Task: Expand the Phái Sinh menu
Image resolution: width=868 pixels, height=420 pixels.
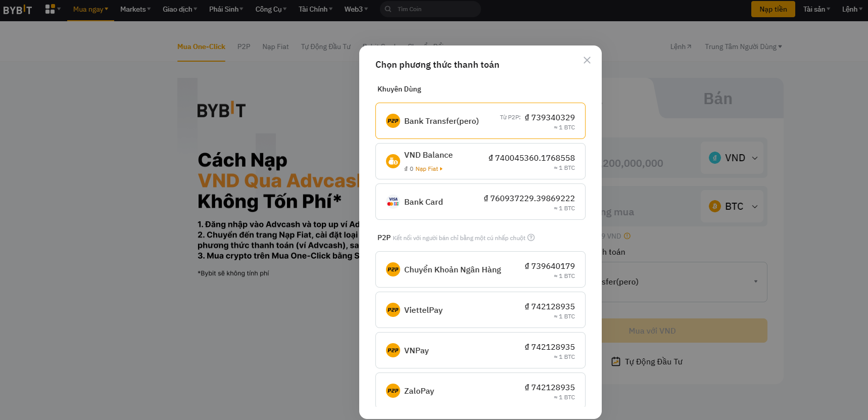Action: 226,9
